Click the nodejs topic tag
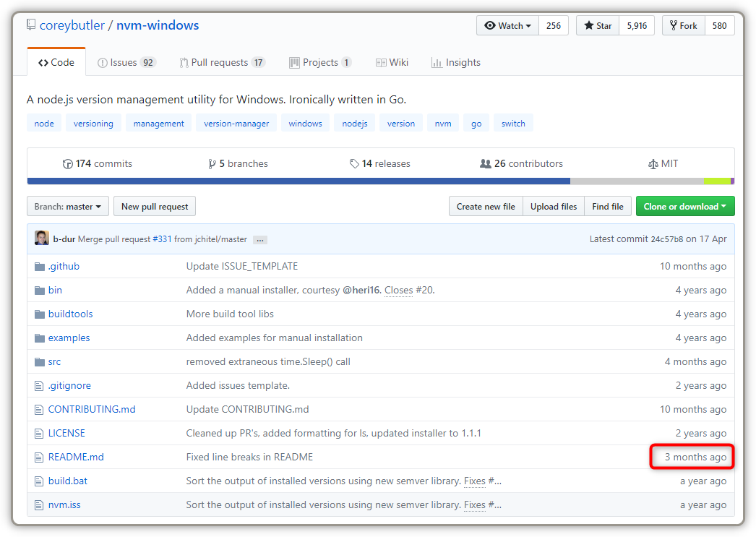 point(355,124)
